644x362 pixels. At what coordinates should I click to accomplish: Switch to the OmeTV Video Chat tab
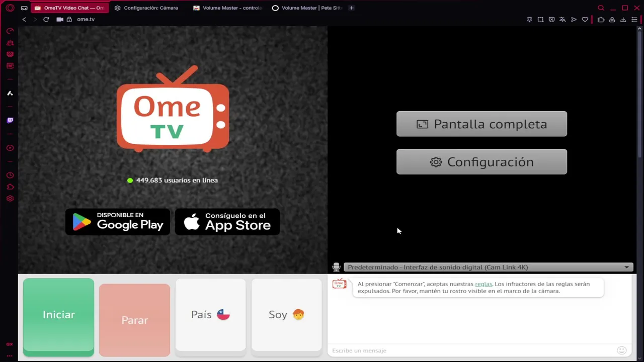click(x=69, y=8)
